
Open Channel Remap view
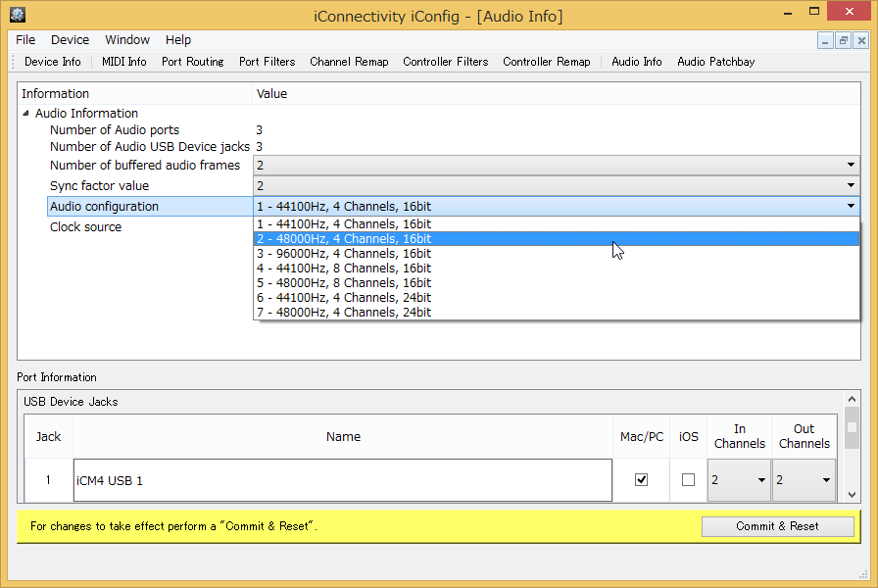click(x=349, y=62)
